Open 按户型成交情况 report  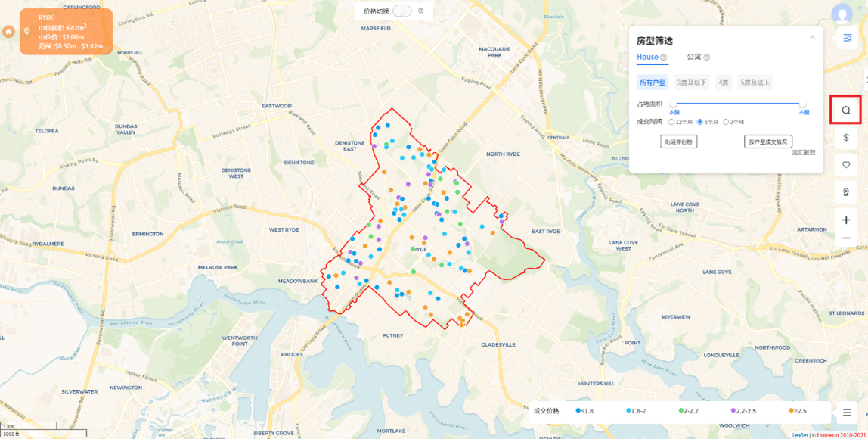click(x=768, y=142)
